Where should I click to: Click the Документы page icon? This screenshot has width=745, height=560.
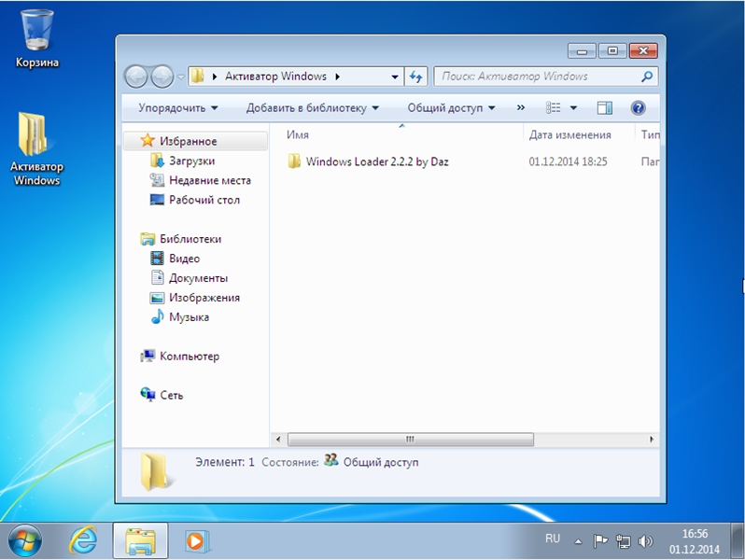pyautogui.click(x=157, y=277)
